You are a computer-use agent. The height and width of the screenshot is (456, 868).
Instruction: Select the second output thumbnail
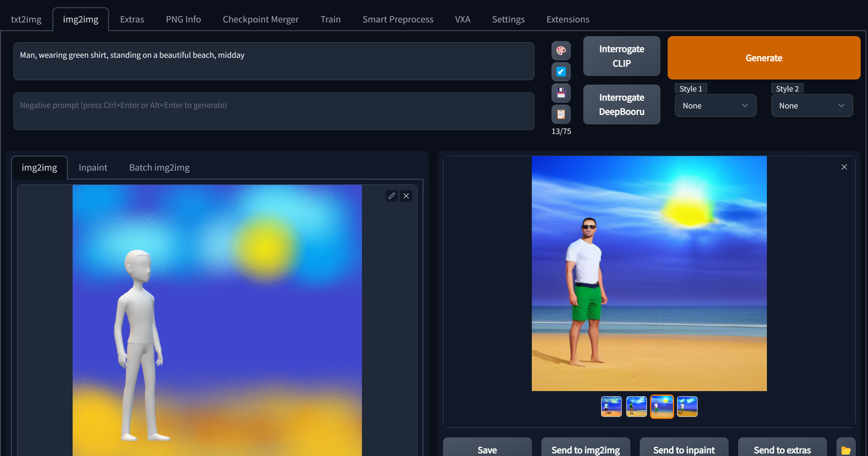[x=636, y=406]
